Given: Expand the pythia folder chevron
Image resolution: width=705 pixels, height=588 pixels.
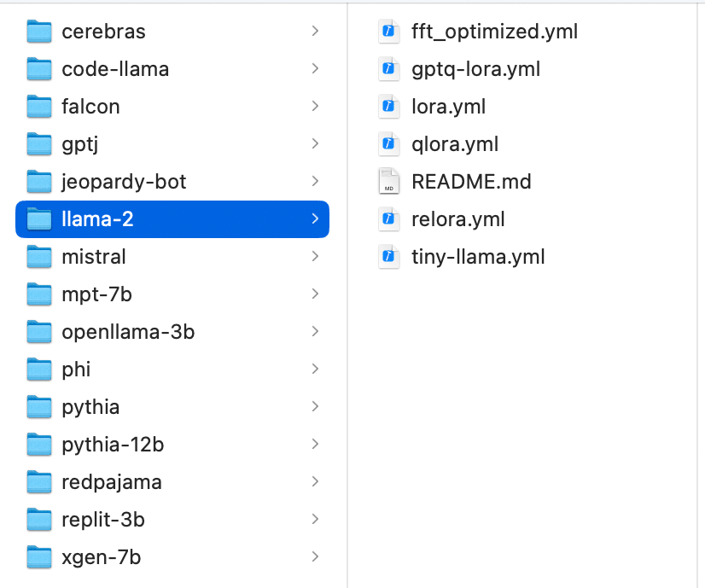Looking at the screenshot, I should [315, 406].
